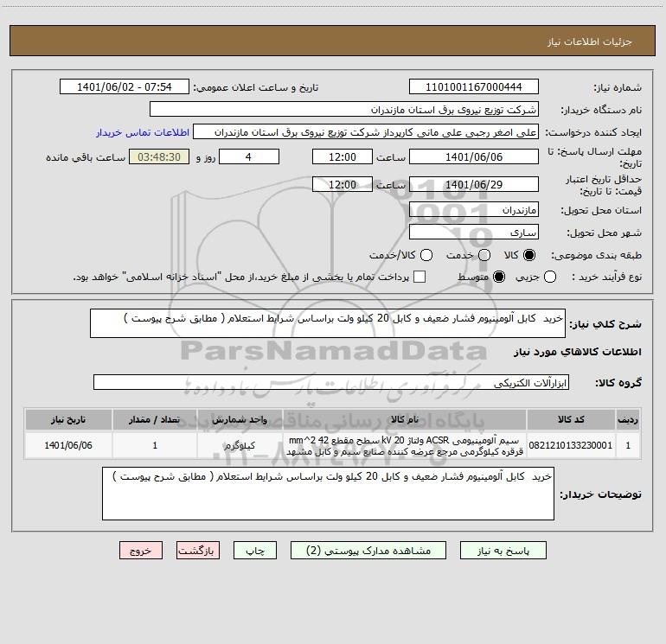Click the ایجاد کننده درخواست field
This screenshot has height=644, width=666.
click(x=366, y=131)
